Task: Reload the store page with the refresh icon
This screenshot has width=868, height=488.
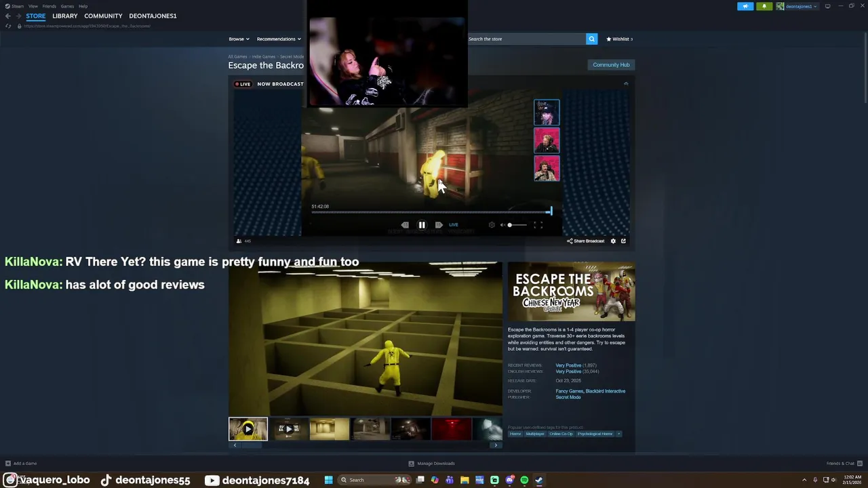Action: tap(8, 26)
